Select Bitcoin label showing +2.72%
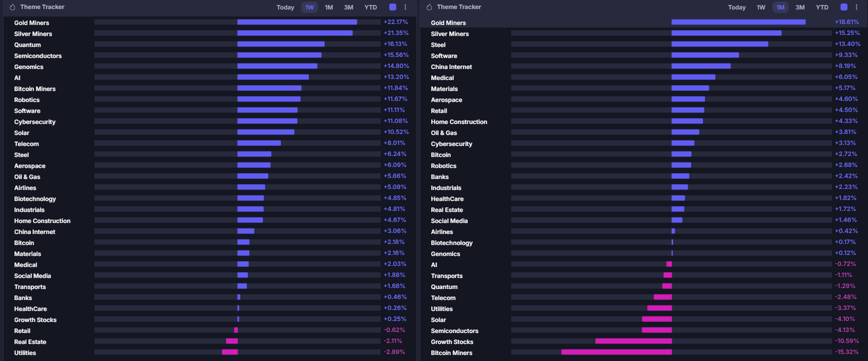Screen dimensions: 868x361 point(441,155)
